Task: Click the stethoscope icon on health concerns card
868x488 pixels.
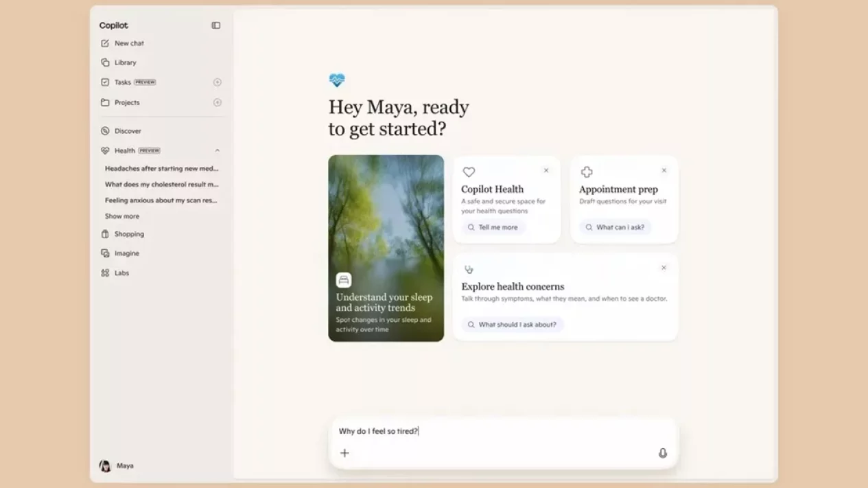Action: (x=469, y=270)
